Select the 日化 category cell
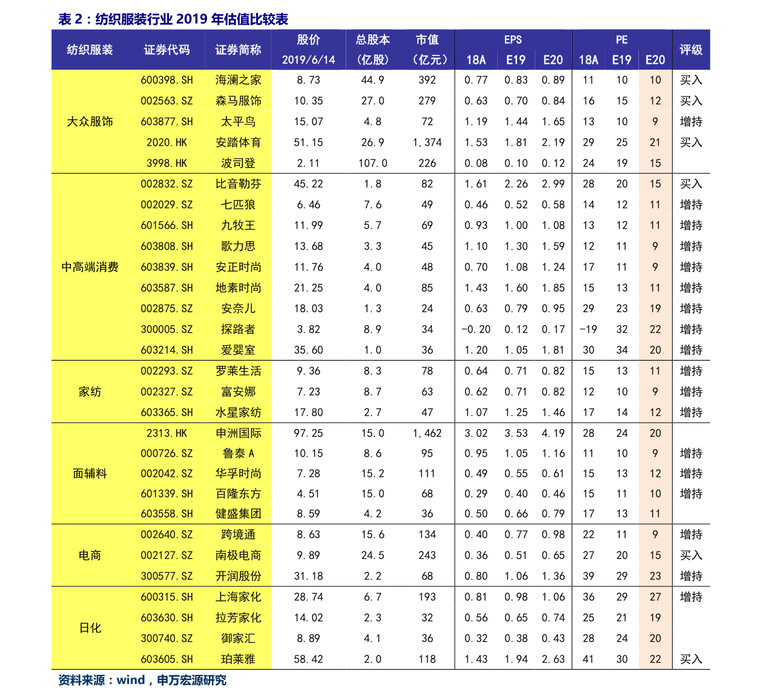The height and width of the screenshot is (700, 768). (x=88, y=628)
